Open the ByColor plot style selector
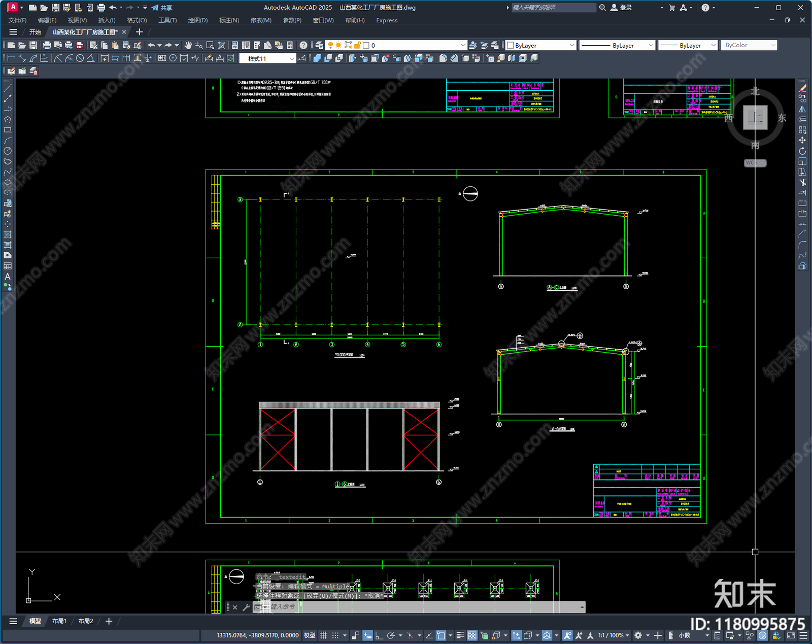Viewport: 812px width, 644px height. point(749,45)
